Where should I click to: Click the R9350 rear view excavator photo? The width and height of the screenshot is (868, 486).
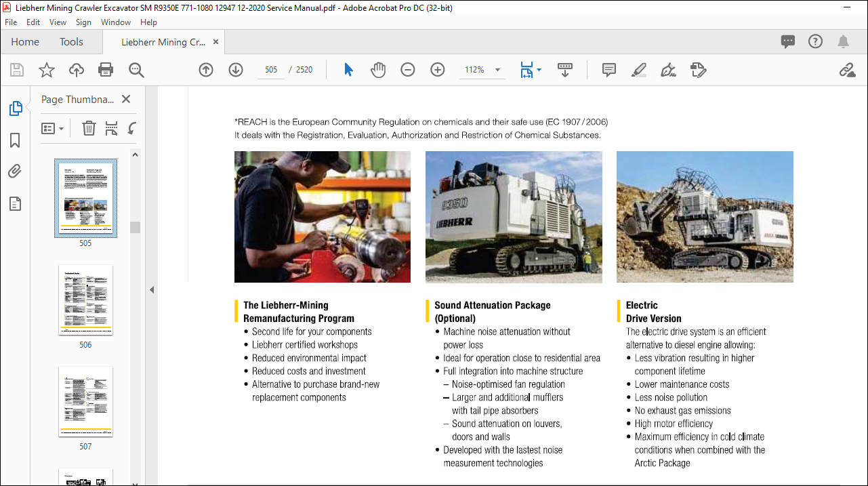point(514,217)
